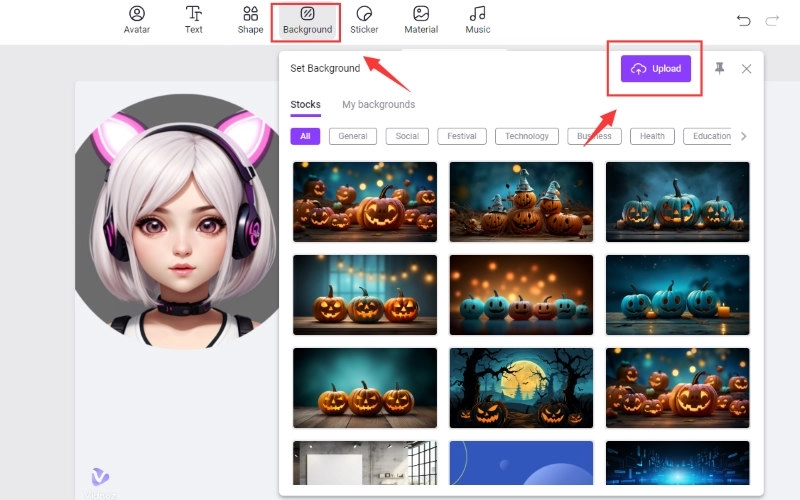This screenshot has width=800, height=500.
Task: Click the undo arrow
Action: point(743,21)
